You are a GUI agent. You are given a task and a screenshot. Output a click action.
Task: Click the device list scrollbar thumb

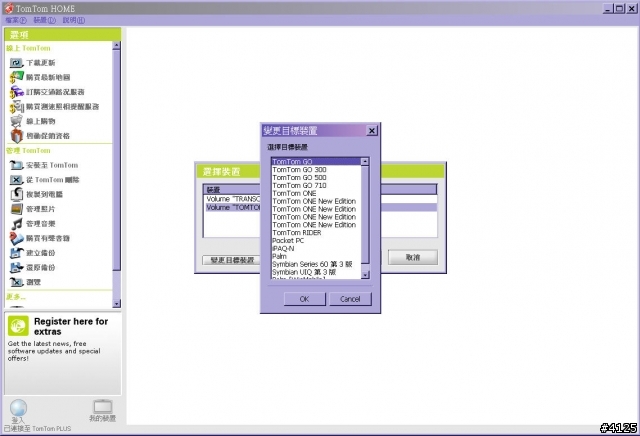pos(365,214)
